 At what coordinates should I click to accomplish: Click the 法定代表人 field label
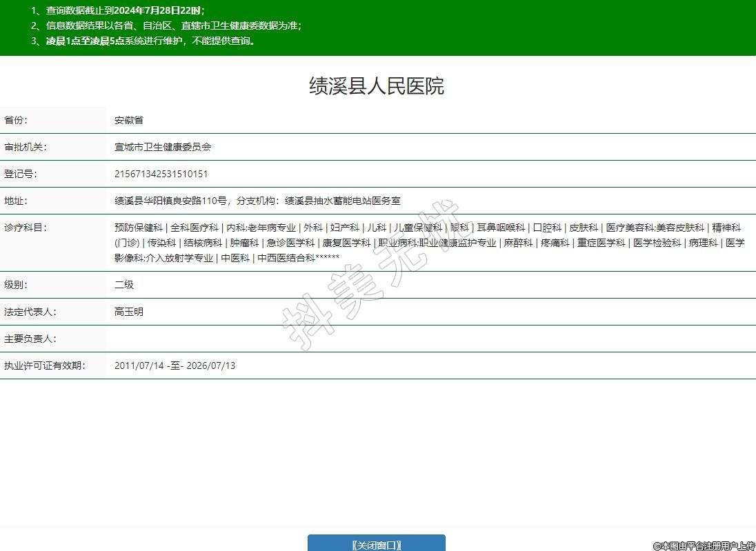click(30, 312)
